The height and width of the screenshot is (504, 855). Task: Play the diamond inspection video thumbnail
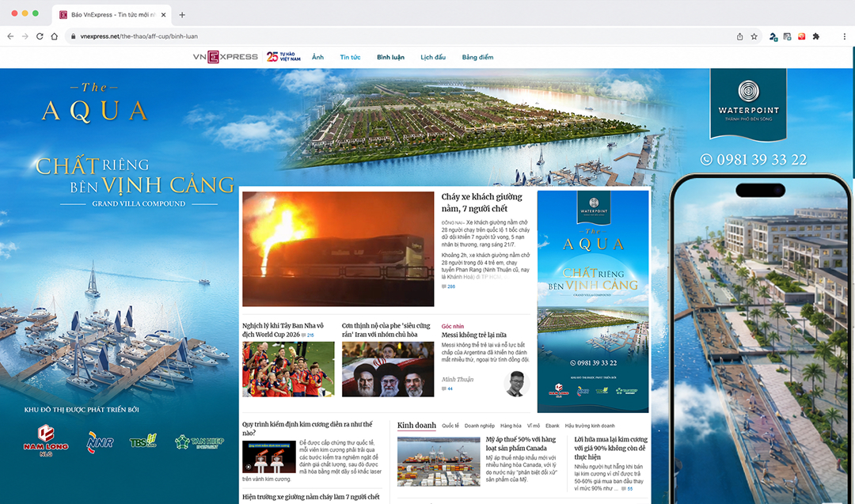[x=269, y=457]
